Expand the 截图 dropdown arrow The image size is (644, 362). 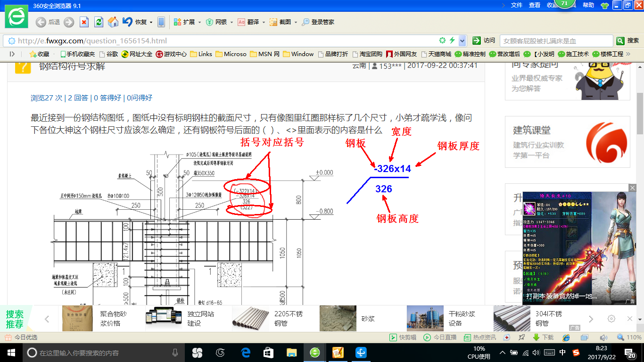[x=296, y=22]
